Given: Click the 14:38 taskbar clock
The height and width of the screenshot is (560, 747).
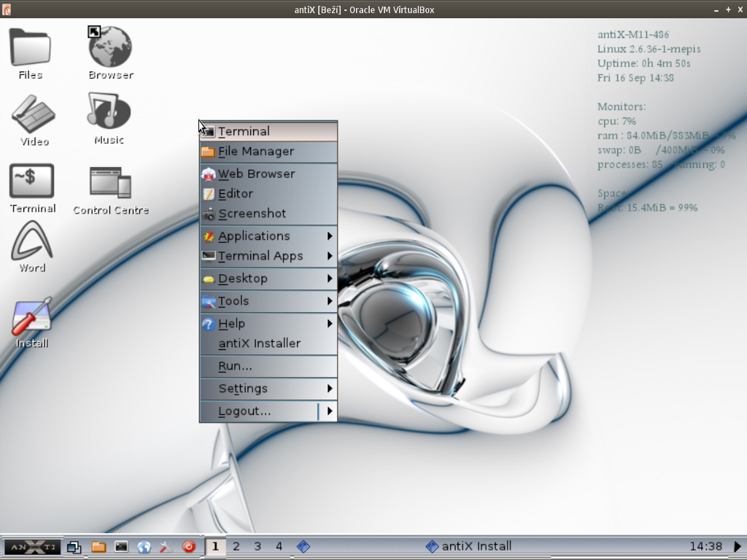Looking at the screenshot, I should (706, 546).
